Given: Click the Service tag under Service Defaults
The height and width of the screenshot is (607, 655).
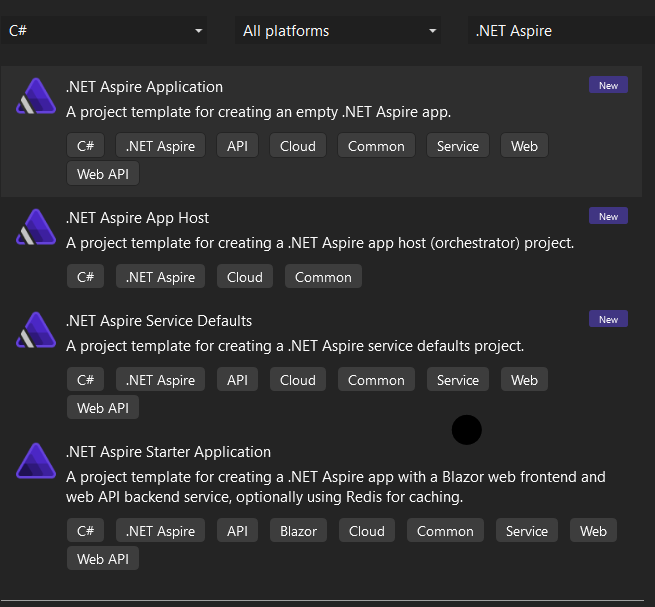Looking at the screenshot, I should click(458, 380).
